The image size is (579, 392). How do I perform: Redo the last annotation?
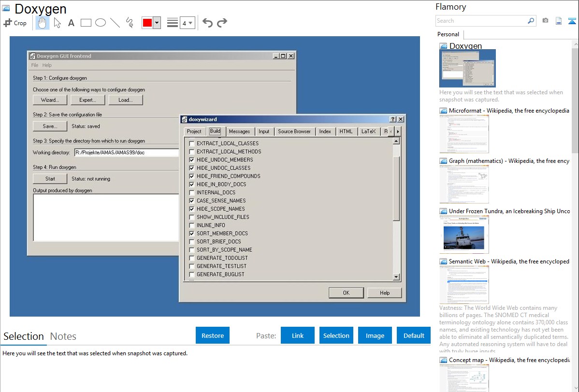pos(222,23)
